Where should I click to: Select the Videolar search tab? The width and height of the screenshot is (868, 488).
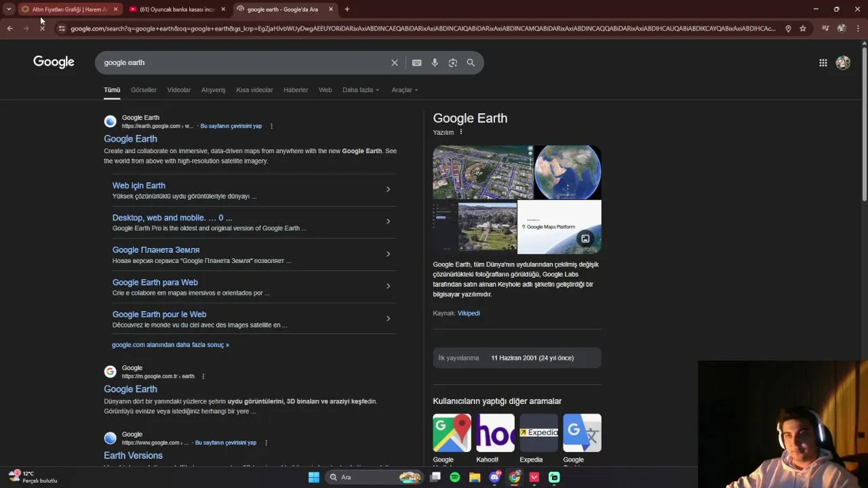[x=179, y=89]
